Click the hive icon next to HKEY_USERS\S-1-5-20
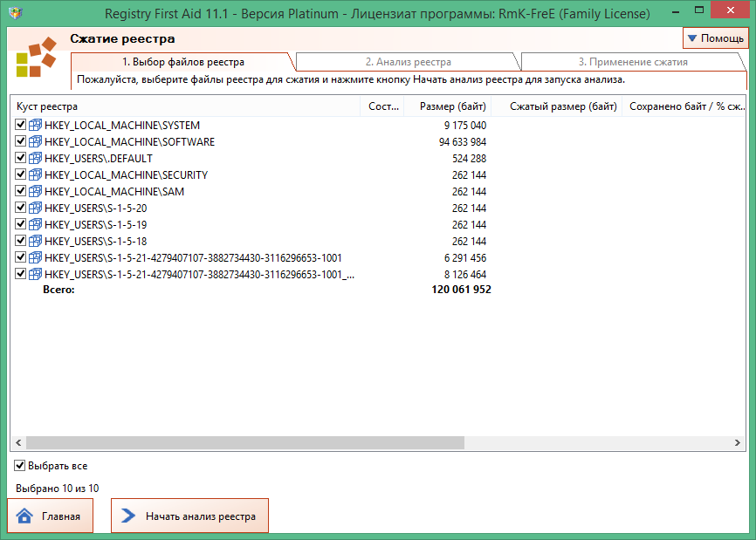The width and height of the screenshot is (756, 540). [35, 208]
